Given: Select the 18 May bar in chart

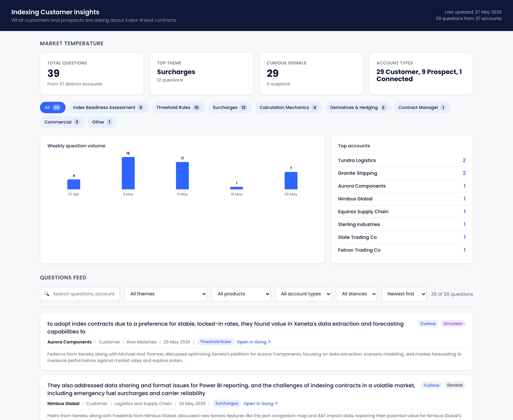Looking at the screenshot, I should click(x=237, y=188).
